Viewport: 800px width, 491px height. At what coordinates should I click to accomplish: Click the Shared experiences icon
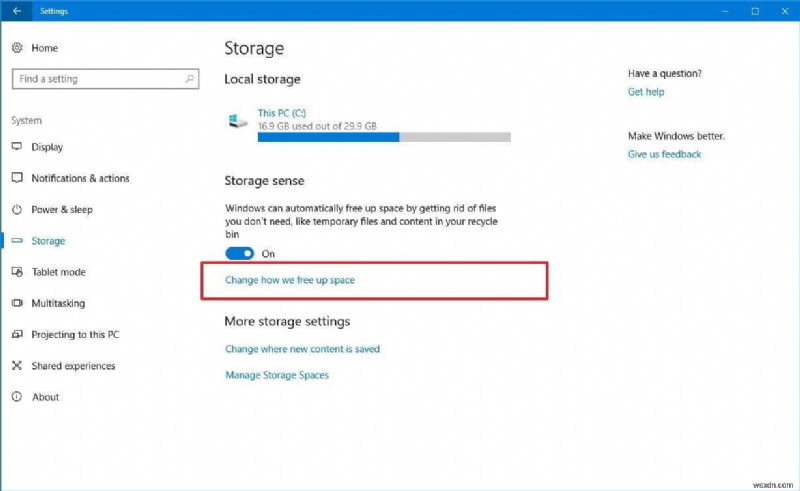point(17,366)
